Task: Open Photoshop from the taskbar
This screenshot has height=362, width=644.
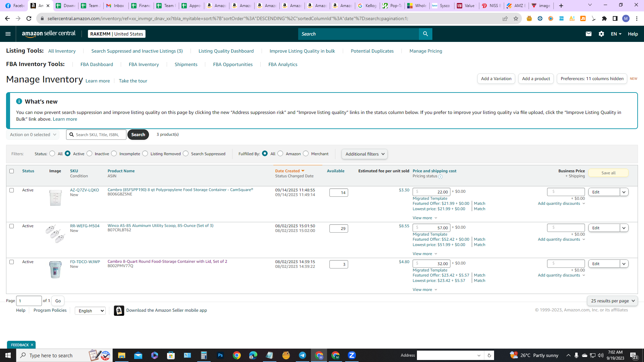Action: (220, 355)
